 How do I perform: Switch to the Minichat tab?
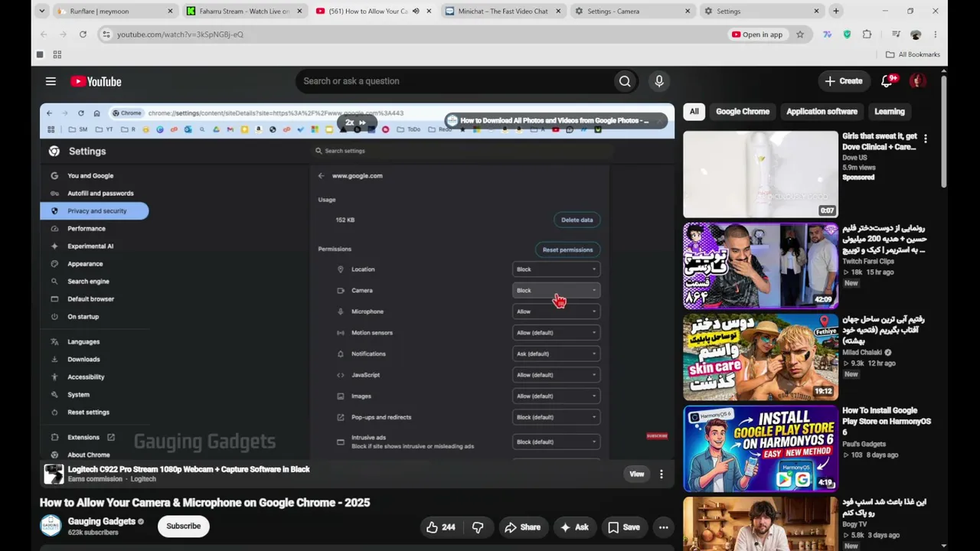503,11
